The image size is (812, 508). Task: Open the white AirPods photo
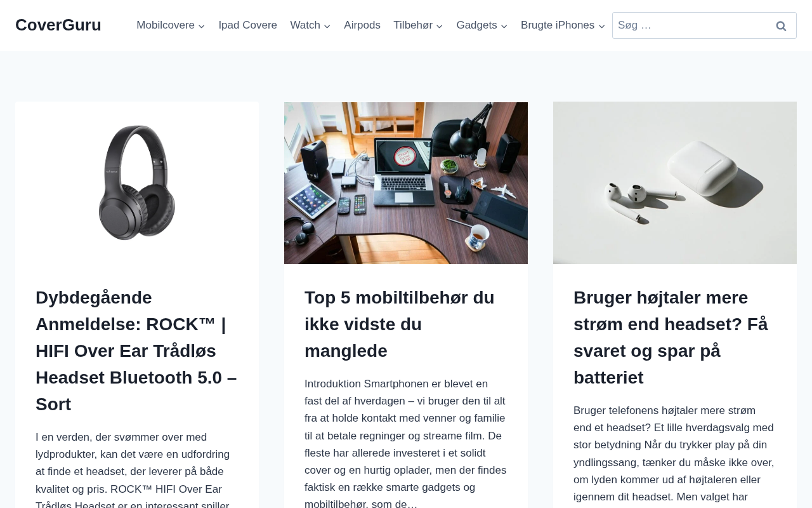point(675,183)
